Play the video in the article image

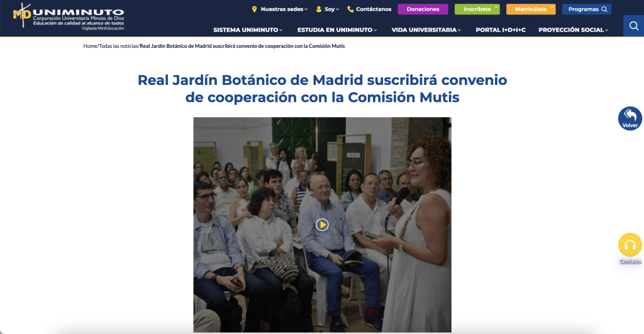click(x=323, y=225)
